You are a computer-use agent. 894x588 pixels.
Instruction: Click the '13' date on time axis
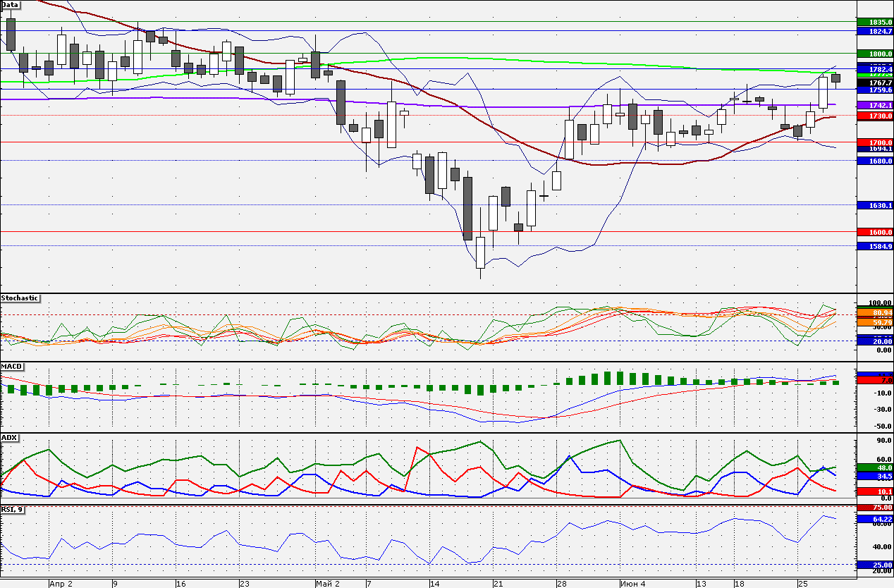coord(701,584)
